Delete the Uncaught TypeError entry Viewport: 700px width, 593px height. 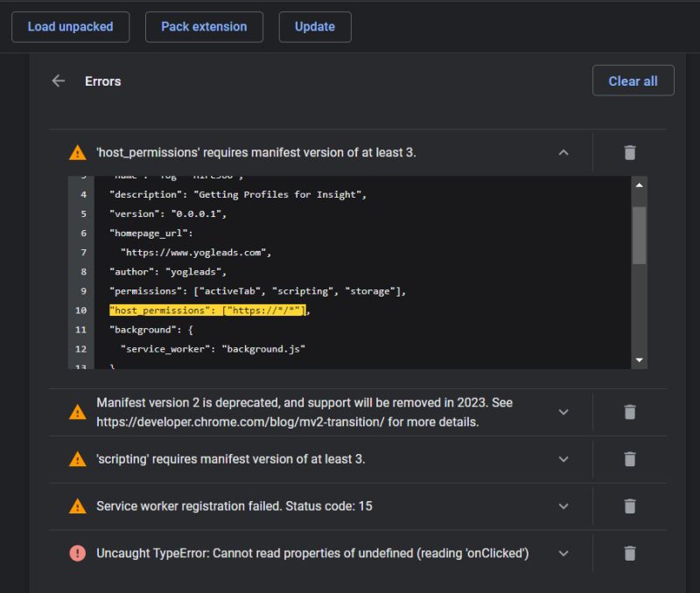[629, 553]
